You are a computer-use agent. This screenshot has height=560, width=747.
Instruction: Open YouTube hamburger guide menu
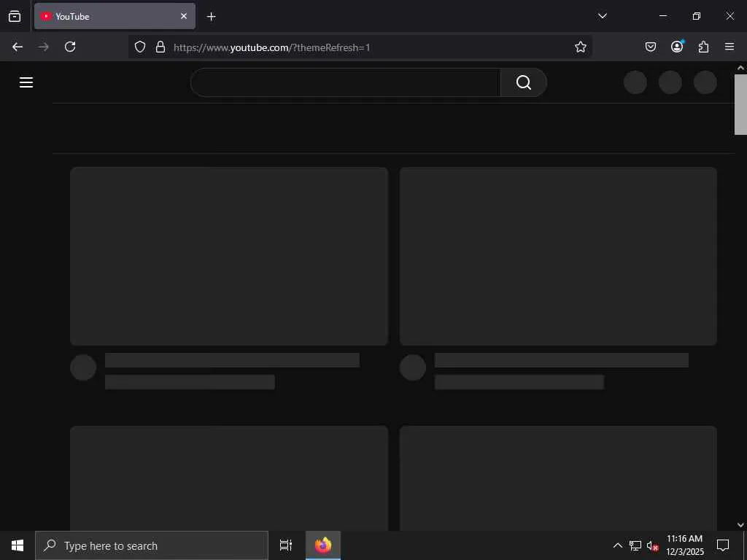[26, 82]
